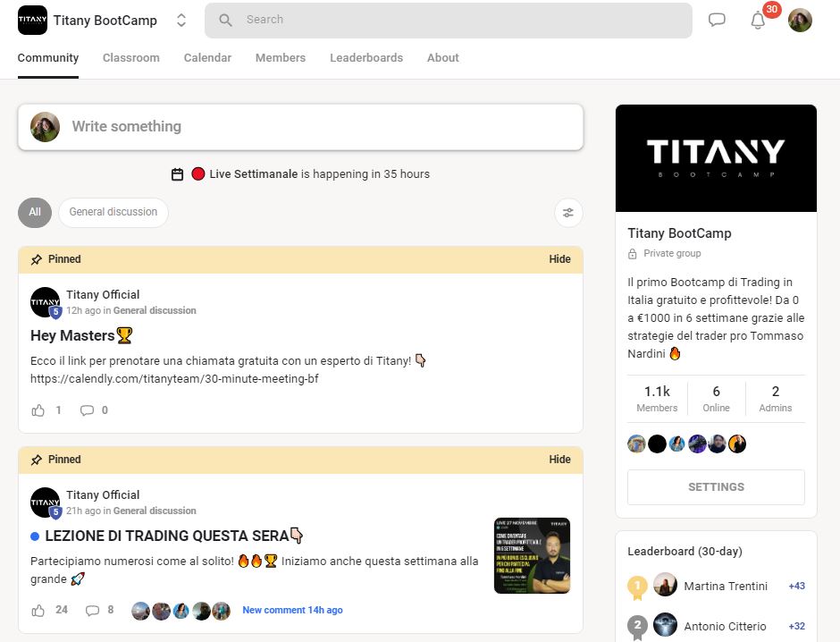
Task: Like the LEZIONE DI TRADING post
Action: point(38,611)
